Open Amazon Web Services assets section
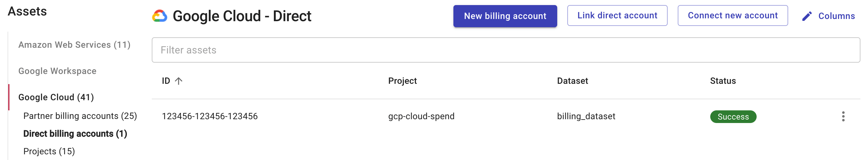Screen dimensions: 868x160 [74, 45]
